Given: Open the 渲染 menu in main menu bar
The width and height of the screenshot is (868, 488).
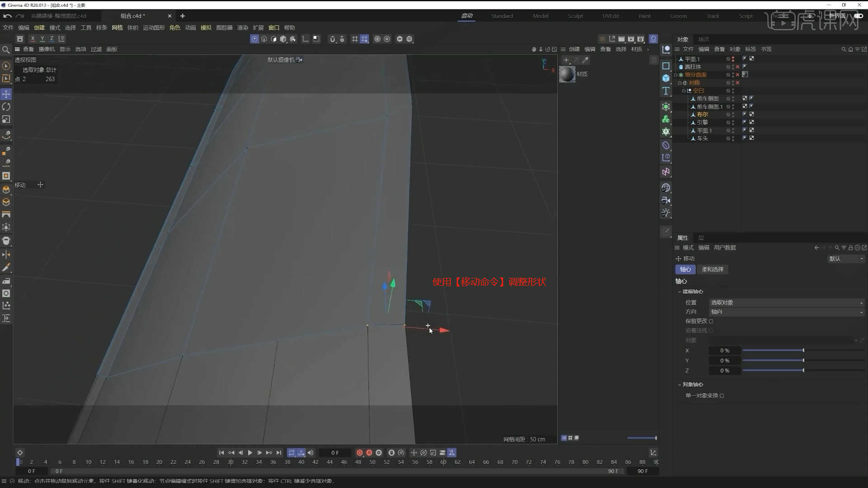Looking at the screenshot, I should (243, 28).
